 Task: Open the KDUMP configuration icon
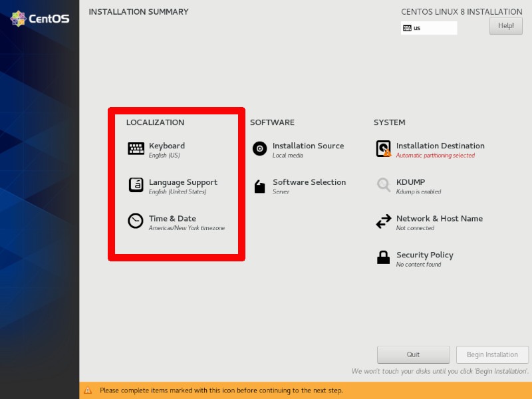coord(384,185)
